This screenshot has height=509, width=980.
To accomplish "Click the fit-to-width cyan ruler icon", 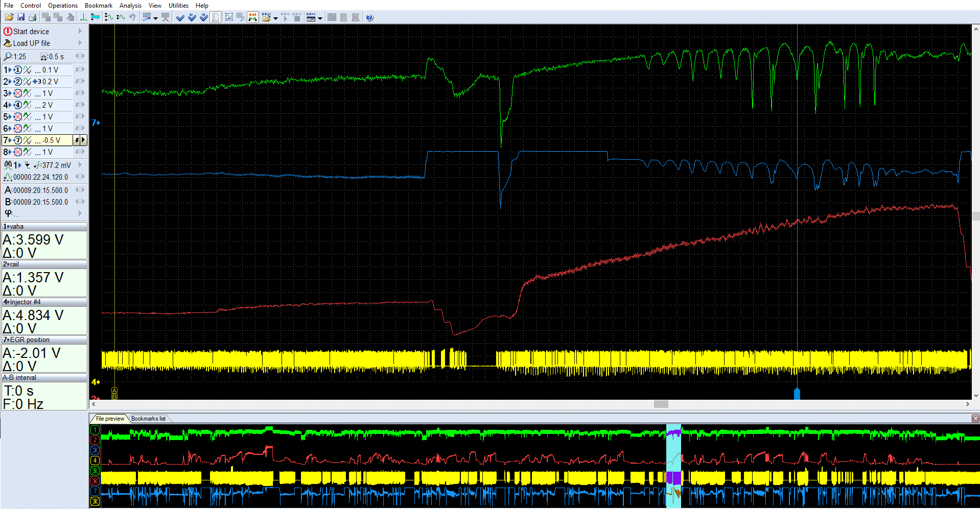I will [x=95, y=17].
